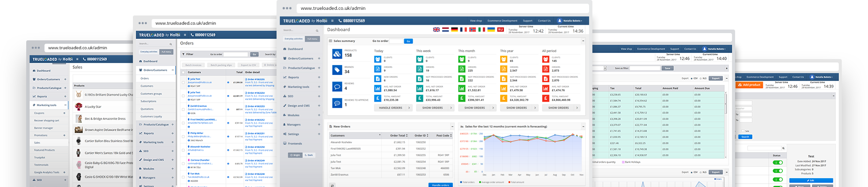Click the Batch invoices button in Orders window
The height and width of the screenshot is (187, 868).
click(193, 65)
